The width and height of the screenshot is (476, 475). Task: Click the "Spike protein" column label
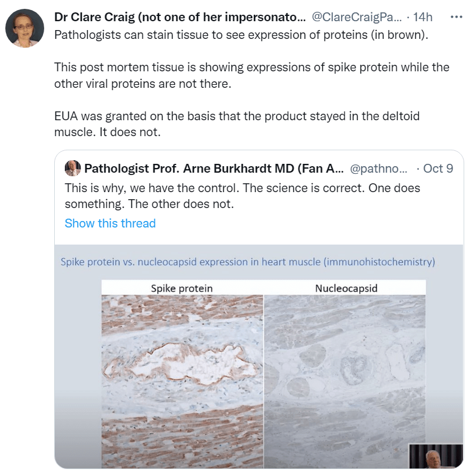(x=182, y=288)
